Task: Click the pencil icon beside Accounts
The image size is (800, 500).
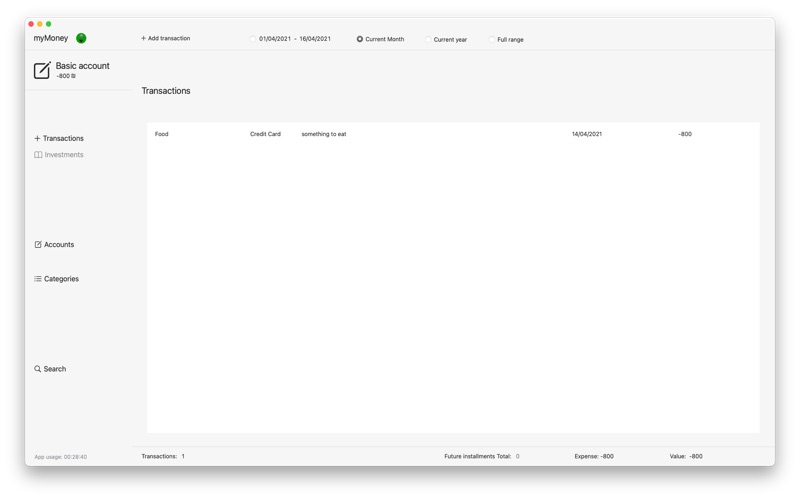Action: [38, 244]
